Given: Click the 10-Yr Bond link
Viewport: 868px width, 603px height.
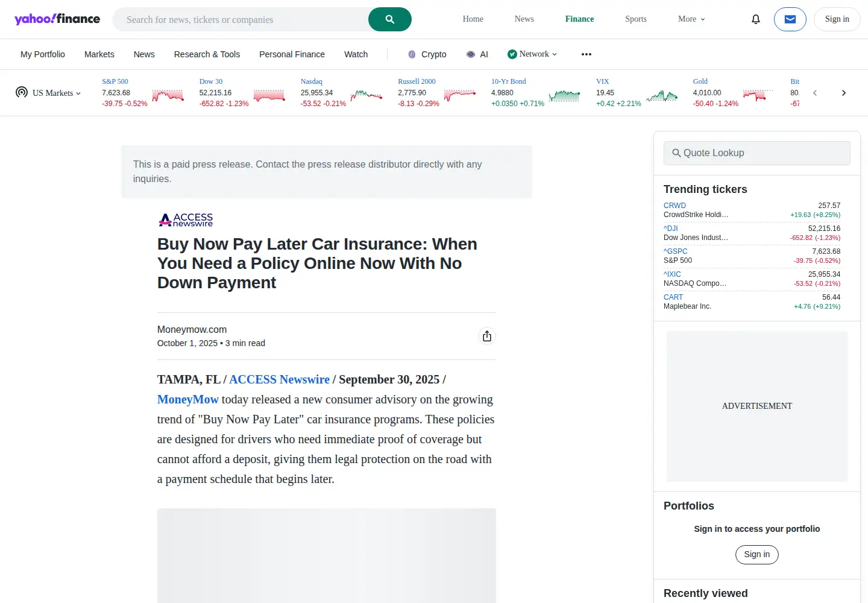Looking at the screenshot, I should point(508,81).
